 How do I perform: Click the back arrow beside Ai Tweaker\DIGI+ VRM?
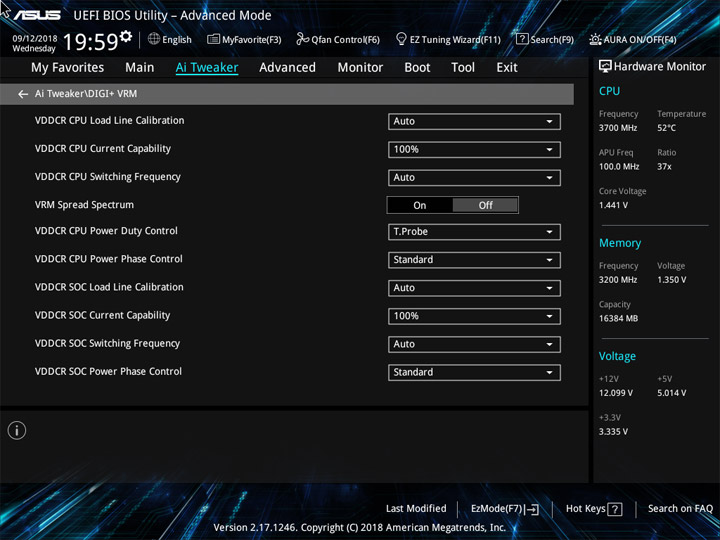tap(22, 94)
